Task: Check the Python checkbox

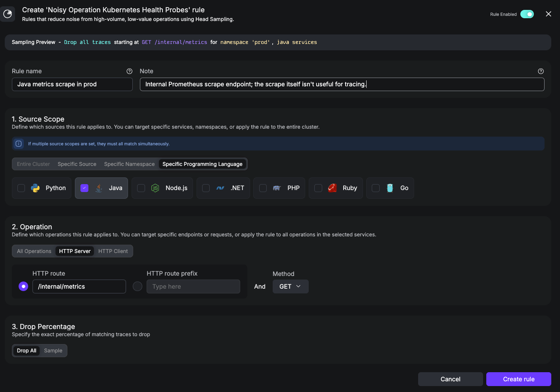Action: click(21, 188)
